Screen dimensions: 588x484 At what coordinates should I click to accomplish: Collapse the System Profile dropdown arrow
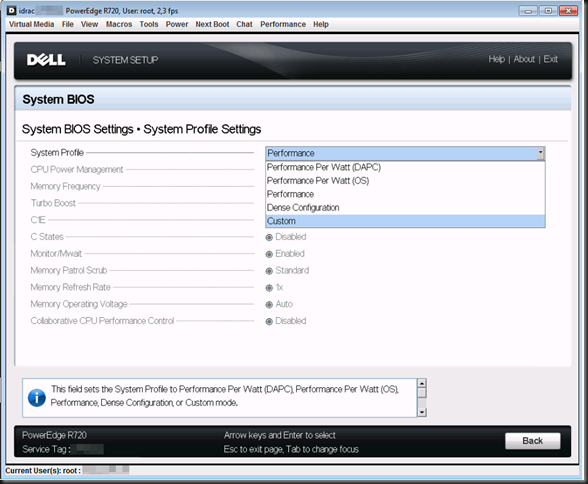[x=540, y=153]
